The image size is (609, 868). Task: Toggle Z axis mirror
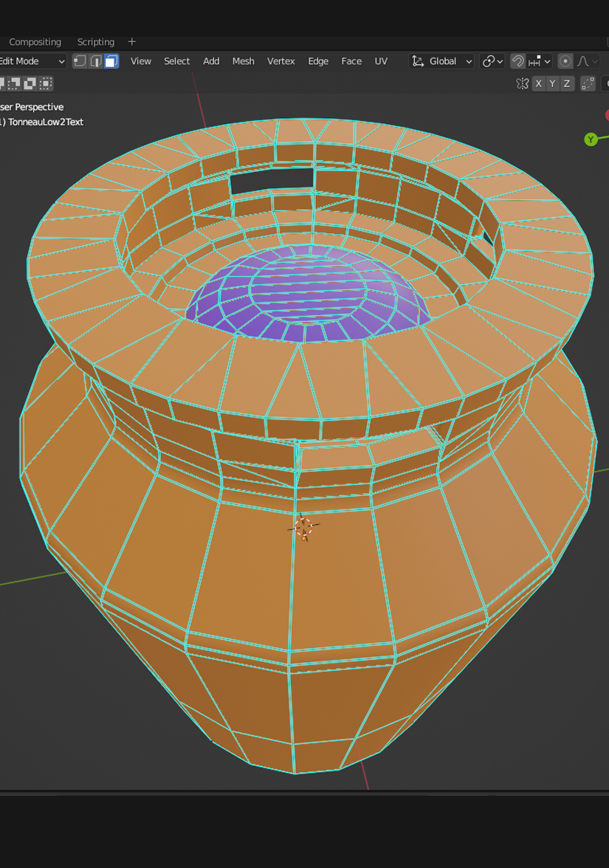(567, 83)
